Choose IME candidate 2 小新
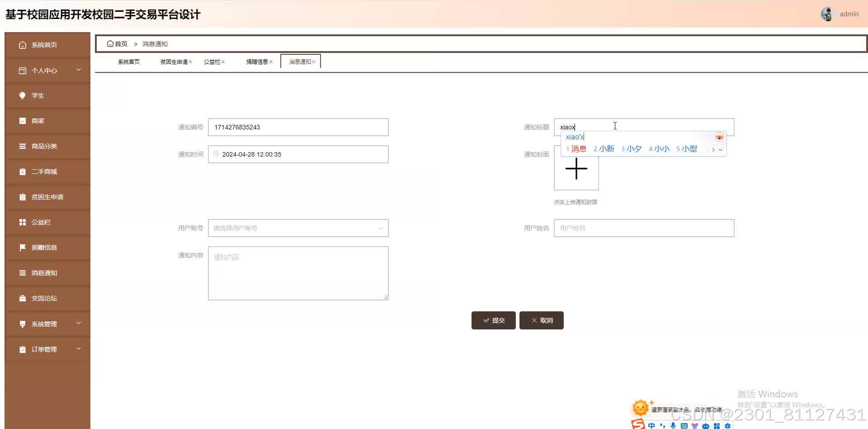The image size is (868, 429). click(x=604, y=149)
